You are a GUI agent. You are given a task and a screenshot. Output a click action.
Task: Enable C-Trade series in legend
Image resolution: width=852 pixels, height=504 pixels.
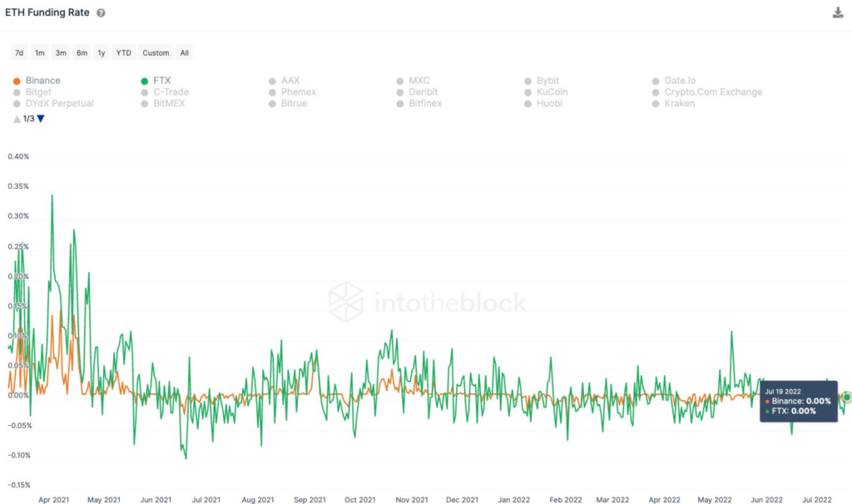click(x=165, y=91)
